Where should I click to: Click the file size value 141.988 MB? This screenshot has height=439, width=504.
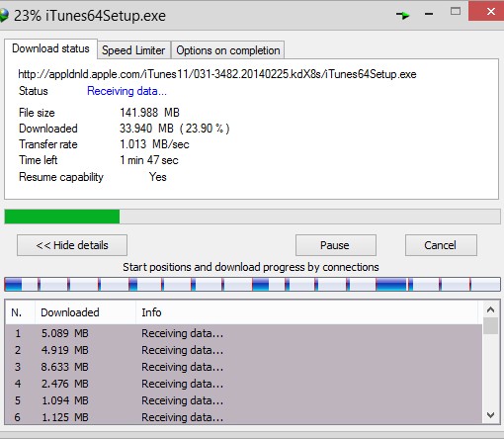pyautogui.click(x=149, y=113)
